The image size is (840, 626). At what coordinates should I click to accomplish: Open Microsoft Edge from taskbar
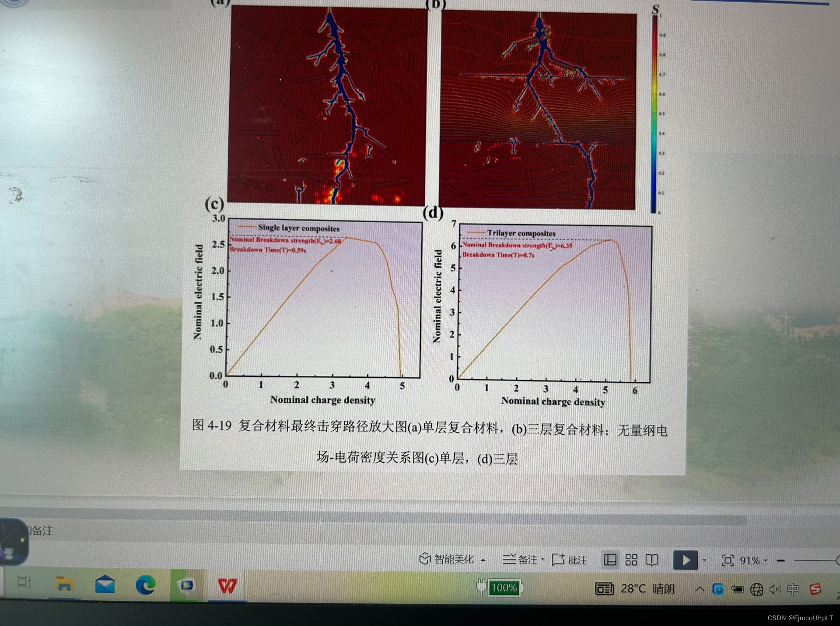(x=145, y=585)
